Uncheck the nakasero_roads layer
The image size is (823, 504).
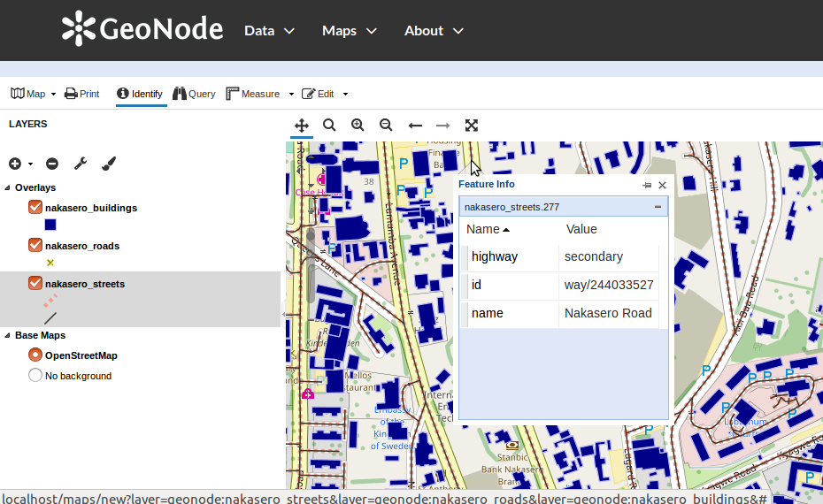[x=35, y=245]
